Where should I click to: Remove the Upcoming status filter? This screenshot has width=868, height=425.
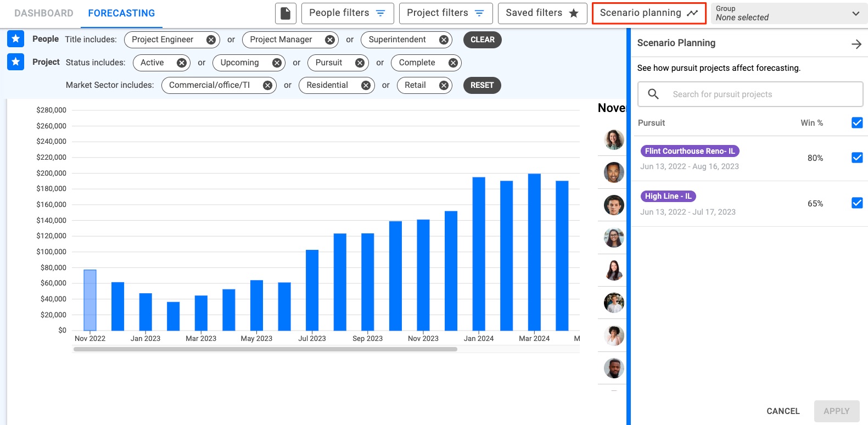(x=277, y=63)
